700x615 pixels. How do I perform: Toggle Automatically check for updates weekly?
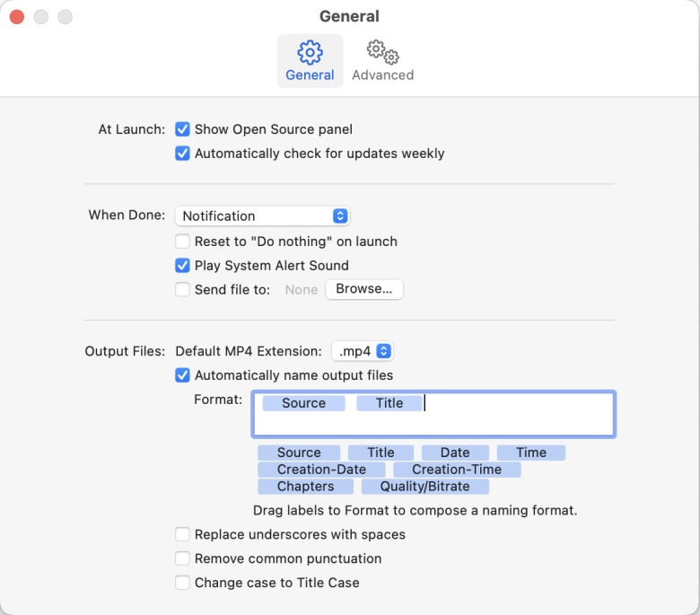(x=182, y=154)
